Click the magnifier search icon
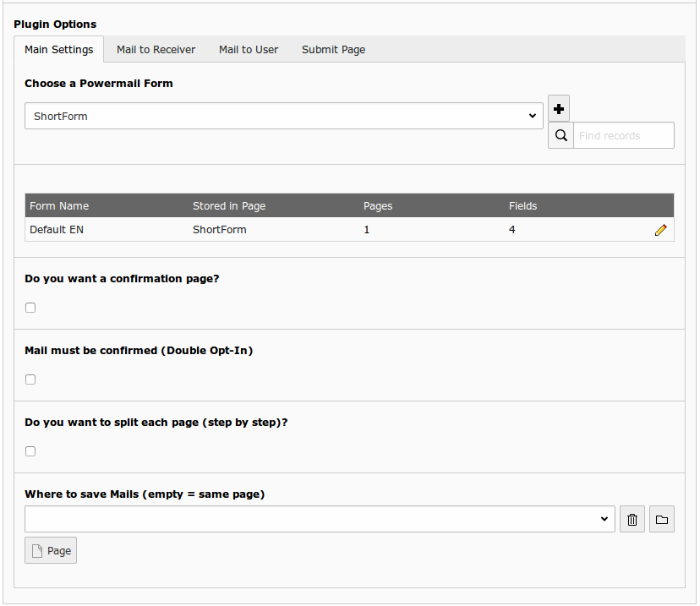The width and height of the screenshot is (700, 606). pos(561,135)
